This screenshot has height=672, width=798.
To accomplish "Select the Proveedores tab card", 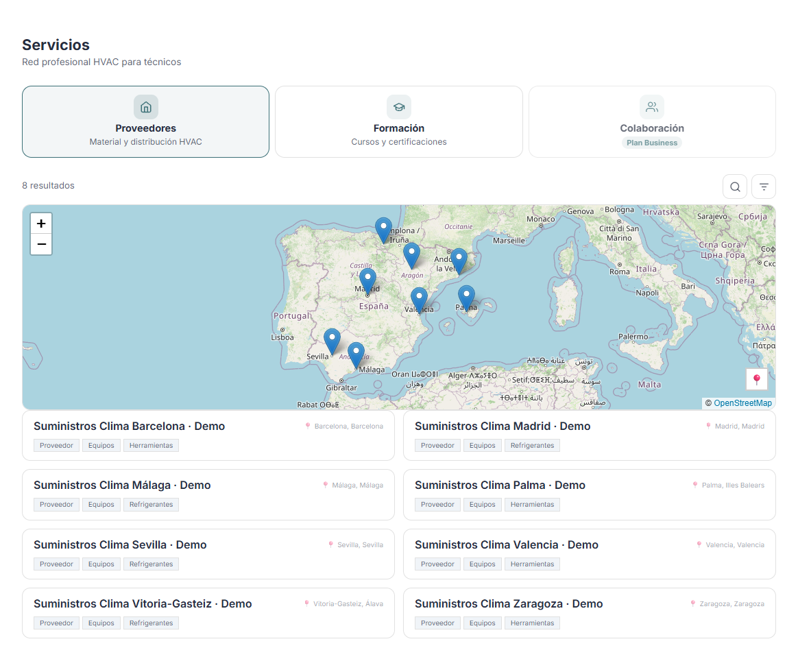I will (145, 121).
